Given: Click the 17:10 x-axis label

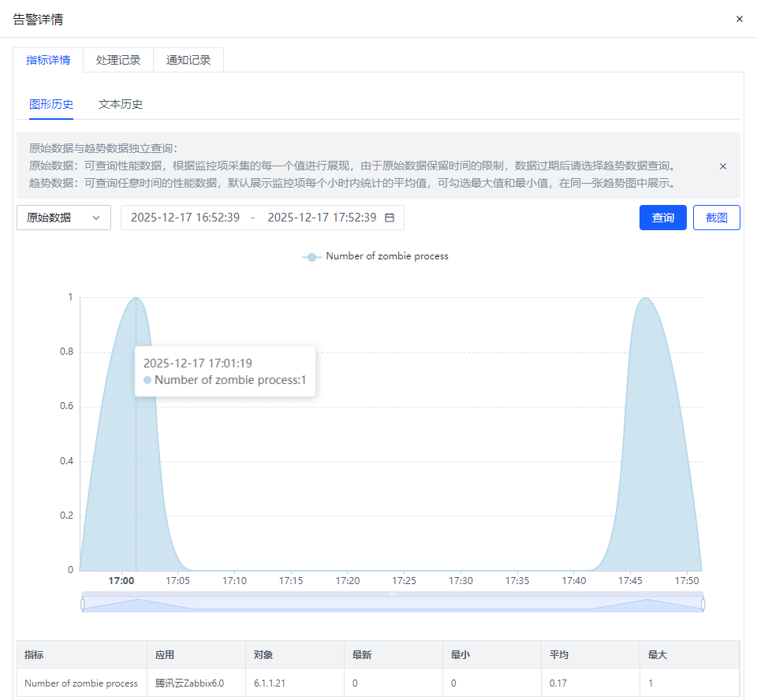Looking at the screenshot, I should [234, 581].
